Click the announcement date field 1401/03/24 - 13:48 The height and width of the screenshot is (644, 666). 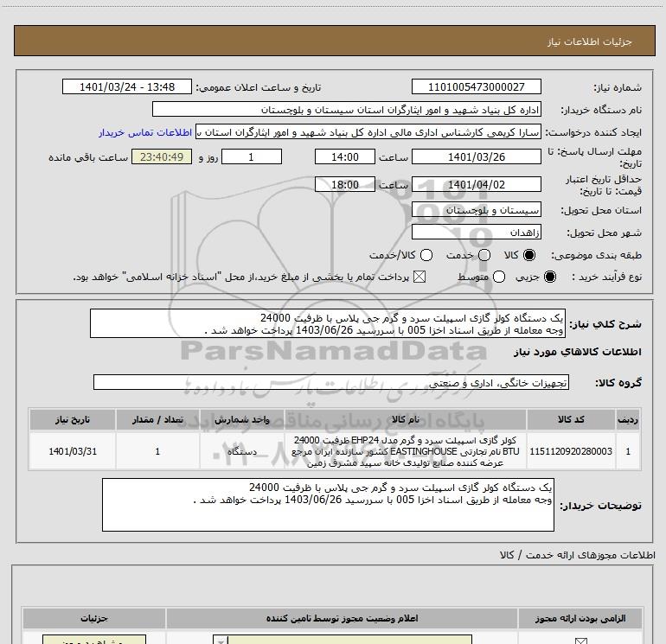tap(127, 87)
